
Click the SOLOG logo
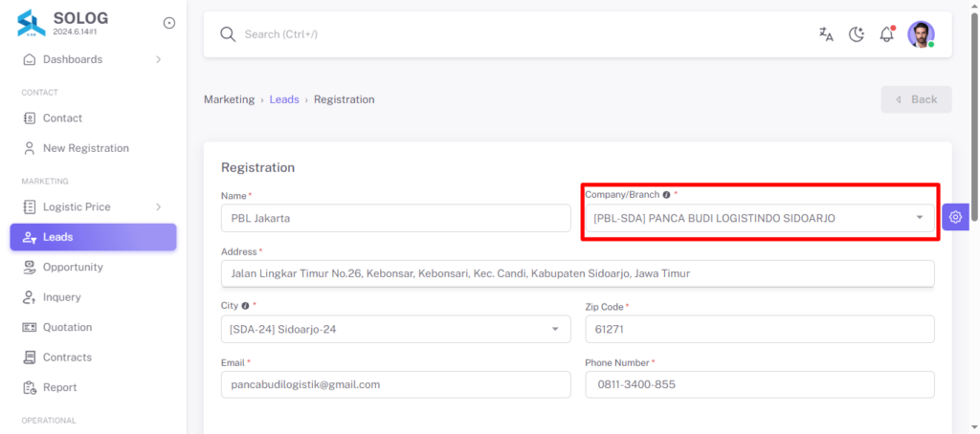[32, 23]
